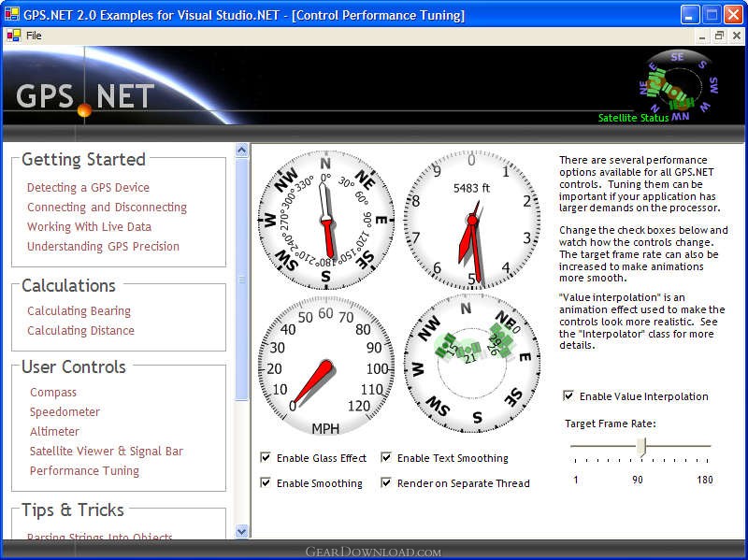Image resolution: width=748 pixels, height=560 pixels.
Task: Click the Satellite Status label
Action: (633, 118)
